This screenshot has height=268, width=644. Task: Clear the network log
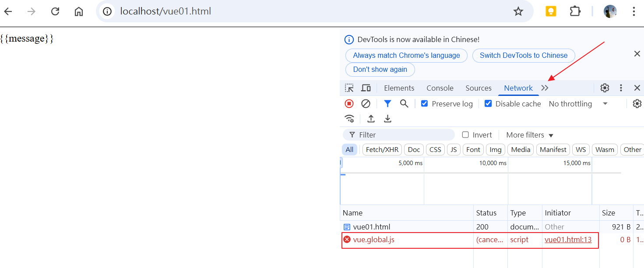coord(366,104)
